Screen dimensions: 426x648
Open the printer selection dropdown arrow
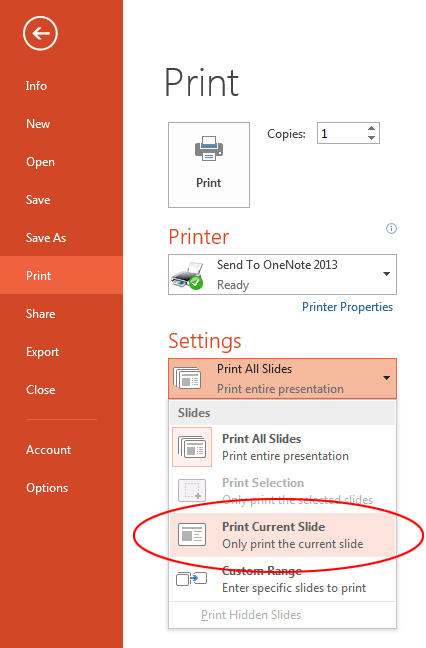coord(386,274)
